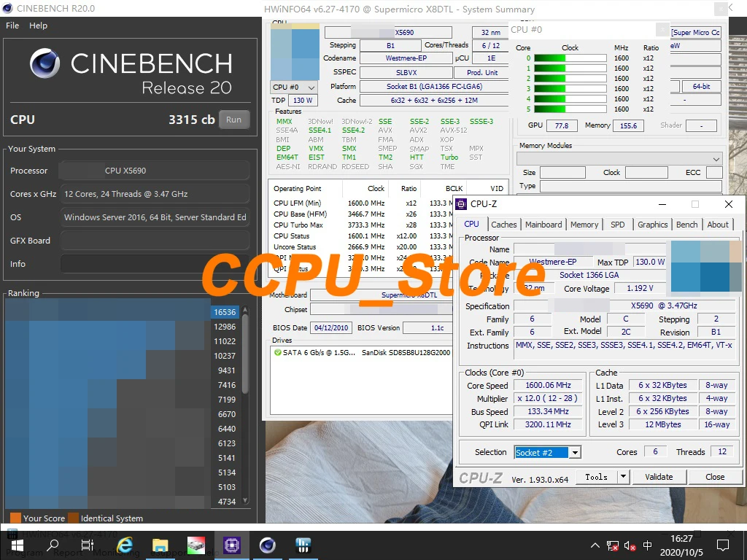Image resolution: width=747 pixels, height=560 pixels.
Task: Click the Info field in Cinebench
Action: coord(155,264)
